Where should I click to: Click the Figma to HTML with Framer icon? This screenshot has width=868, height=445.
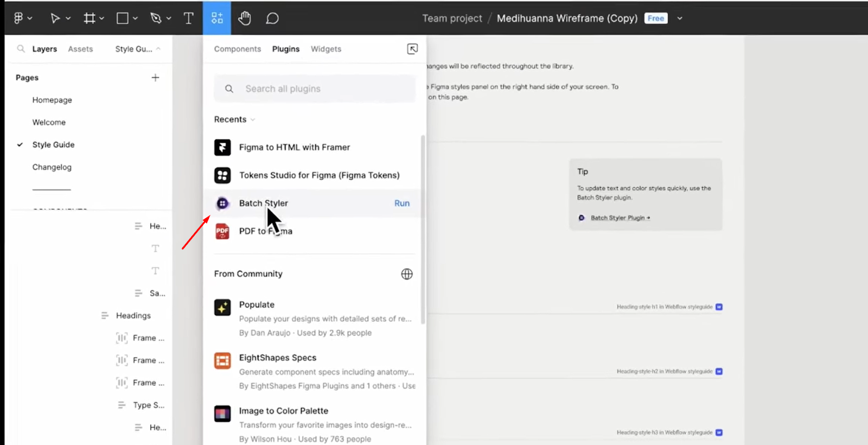(x=222, y=147)
